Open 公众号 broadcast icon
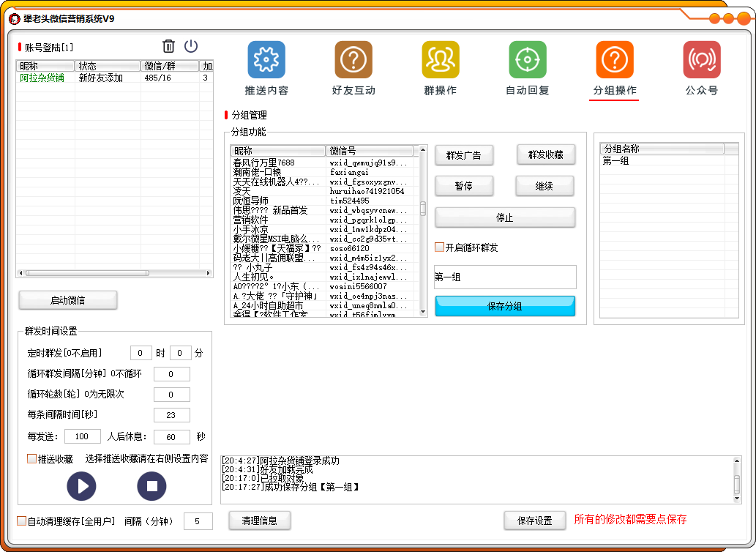Image resolution: width=756 pixels, height=552 pixels. coord(702,59)
